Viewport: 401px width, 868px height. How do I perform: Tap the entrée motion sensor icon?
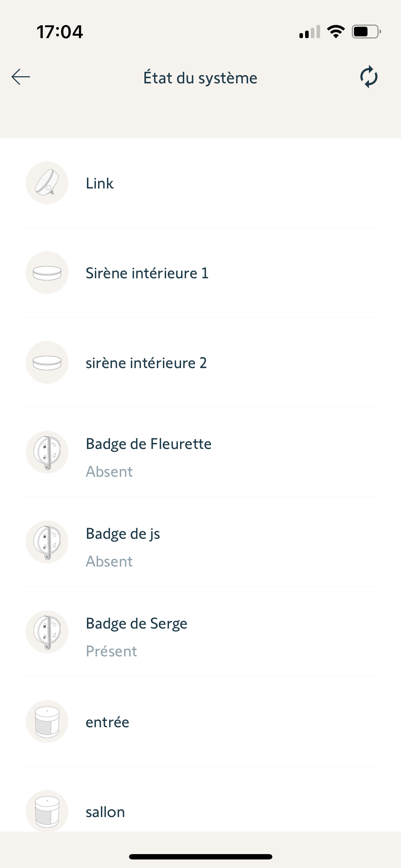[x=47, y=722]
